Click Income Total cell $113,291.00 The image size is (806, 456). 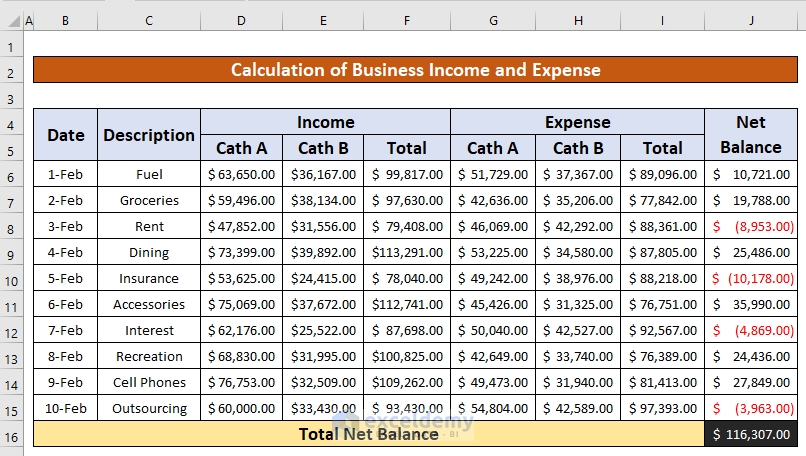click(406, 253)
